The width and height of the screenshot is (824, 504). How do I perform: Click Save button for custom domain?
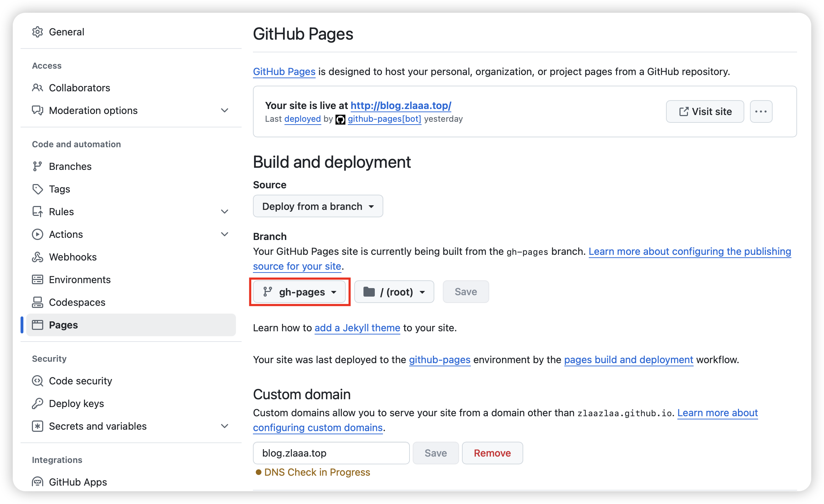[x=436, y=453]
